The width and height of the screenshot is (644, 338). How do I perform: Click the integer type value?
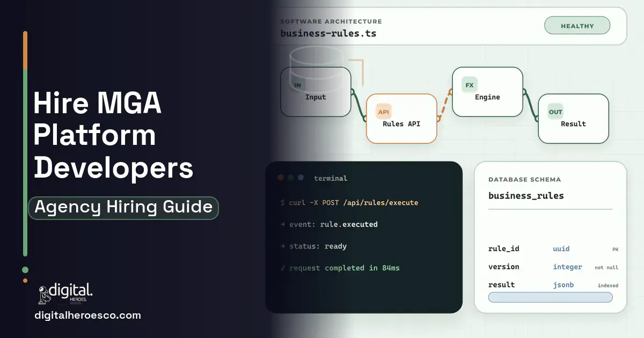(x=567, y=267)
